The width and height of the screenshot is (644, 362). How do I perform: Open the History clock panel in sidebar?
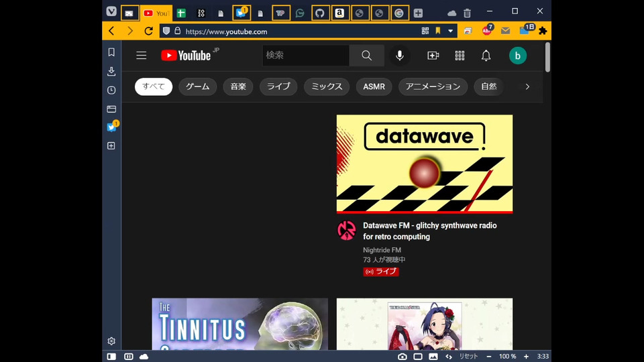point(111,90)
